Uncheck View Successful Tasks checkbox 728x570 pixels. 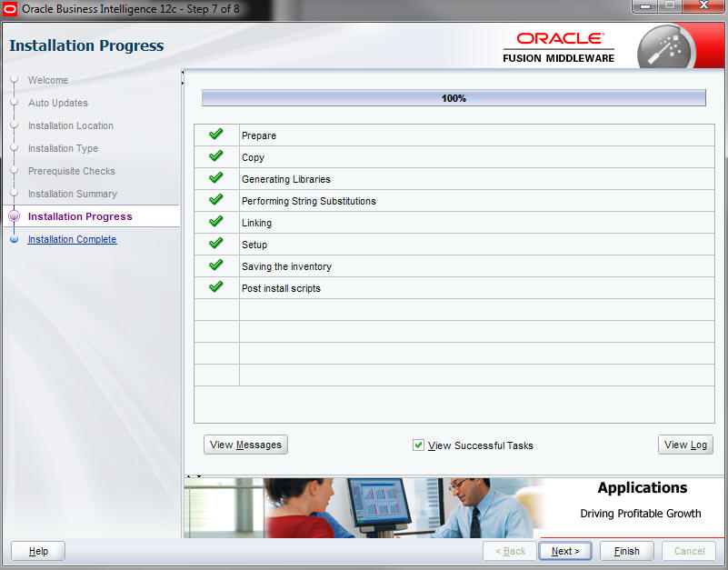(x=418, y=445)
